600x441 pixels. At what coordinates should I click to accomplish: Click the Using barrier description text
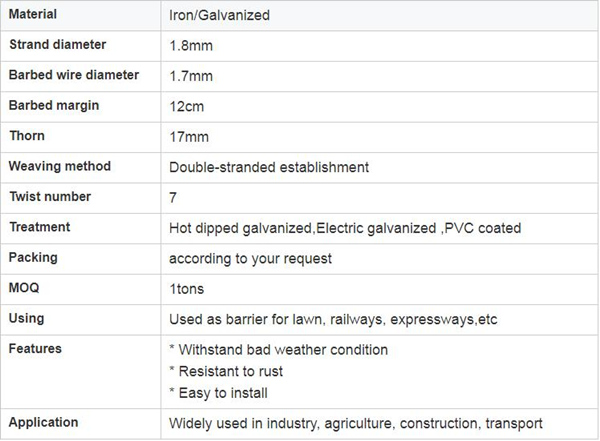coord(333,319)
